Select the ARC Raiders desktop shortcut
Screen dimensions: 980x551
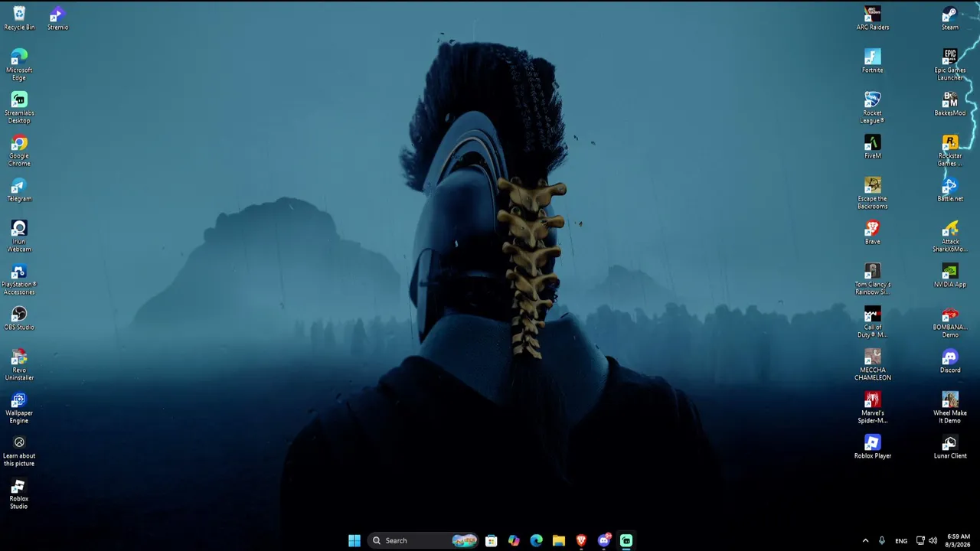[x=873, y=18]
